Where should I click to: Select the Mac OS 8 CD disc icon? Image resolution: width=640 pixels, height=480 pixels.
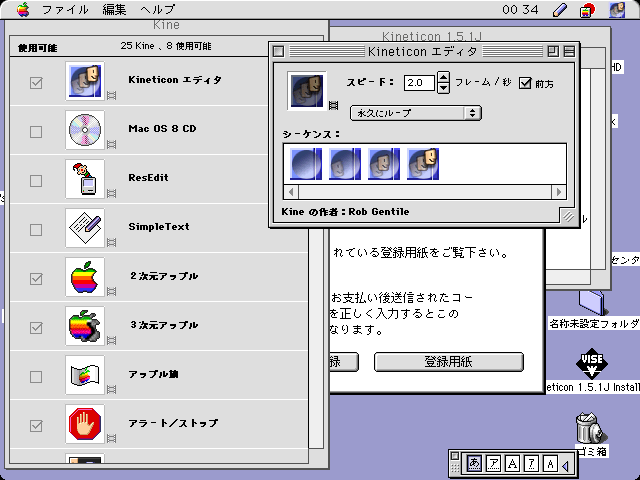[85, 130]
